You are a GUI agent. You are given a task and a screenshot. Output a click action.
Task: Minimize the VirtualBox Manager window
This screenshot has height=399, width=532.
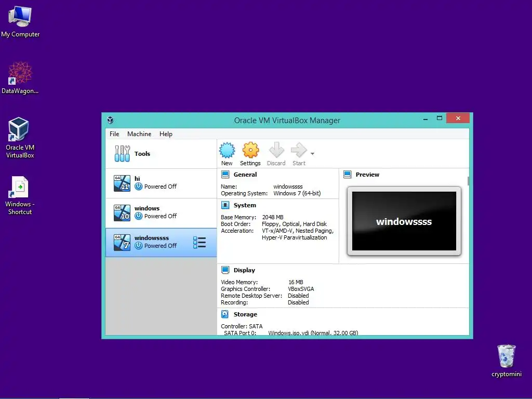(425, 119)
